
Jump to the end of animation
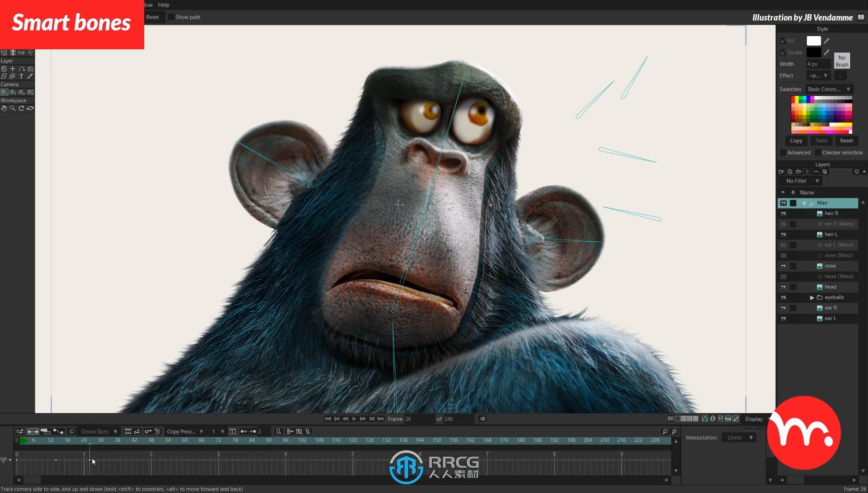pos(381,419)
